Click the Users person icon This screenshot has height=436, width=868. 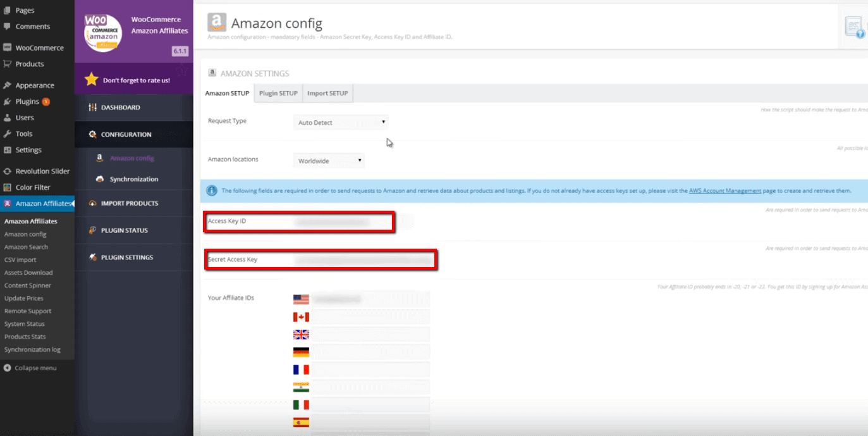(7, 118)
